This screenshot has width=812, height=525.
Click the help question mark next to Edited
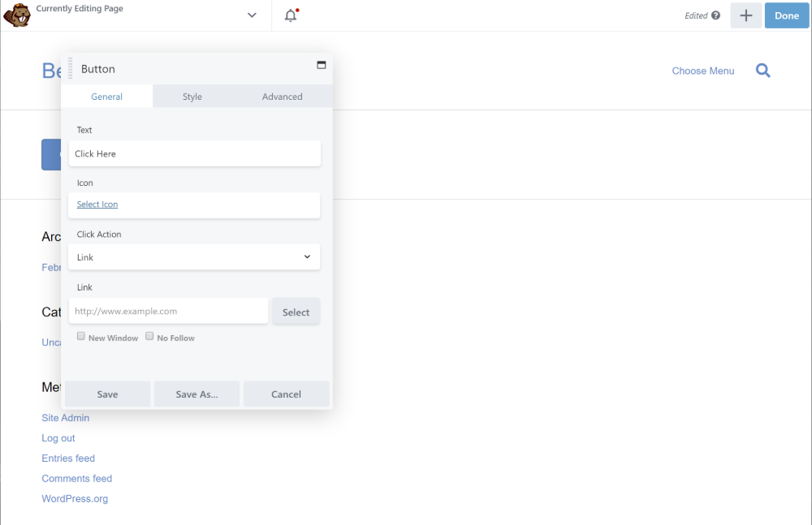(715, 15)
